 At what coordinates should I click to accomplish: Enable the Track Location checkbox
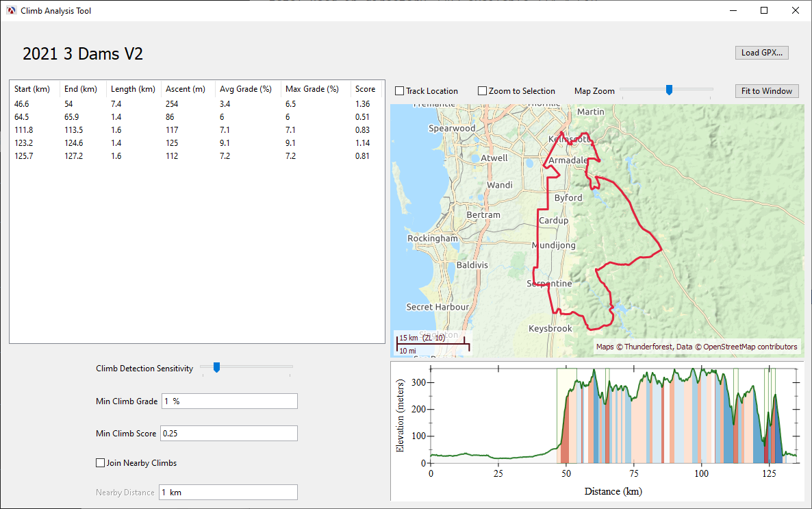(398, 90)
